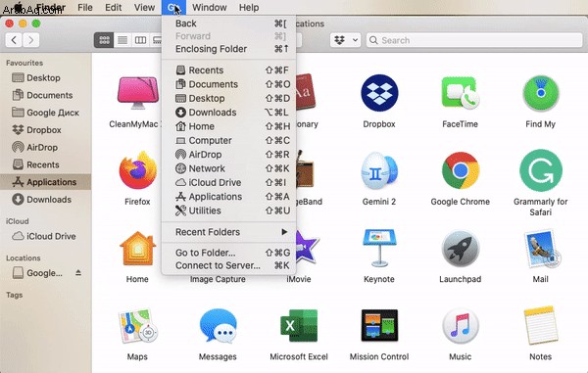The height and width of the screenshot is (373, 588).
Task: Open the Firefox application icon
Action: pyautogui.click(x=137, y=170)
